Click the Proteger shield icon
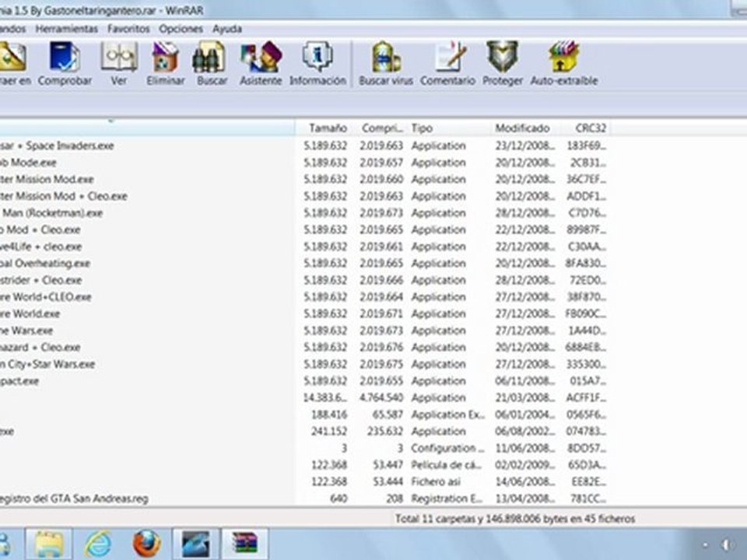Screen dimensions: 747x560 pos(502,58)
